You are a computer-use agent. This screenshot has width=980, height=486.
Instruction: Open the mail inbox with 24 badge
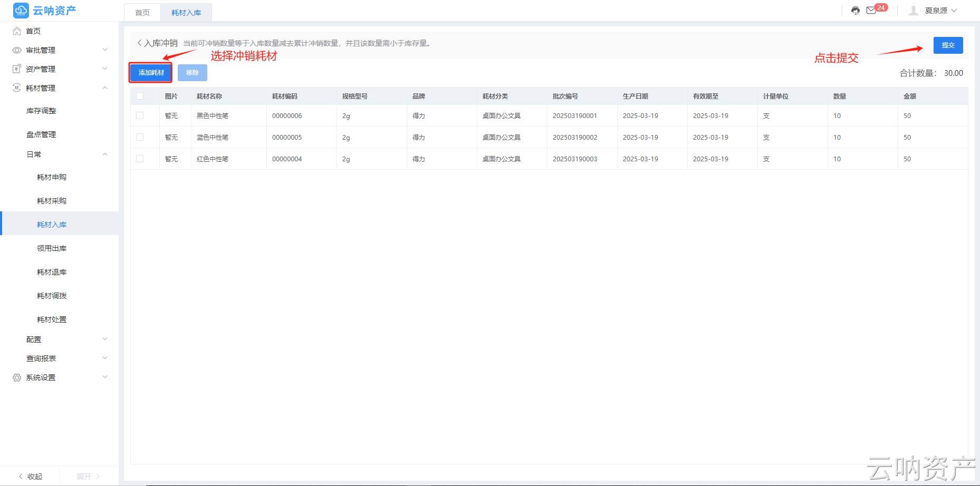pyautogui.click(x=871, y=11)
